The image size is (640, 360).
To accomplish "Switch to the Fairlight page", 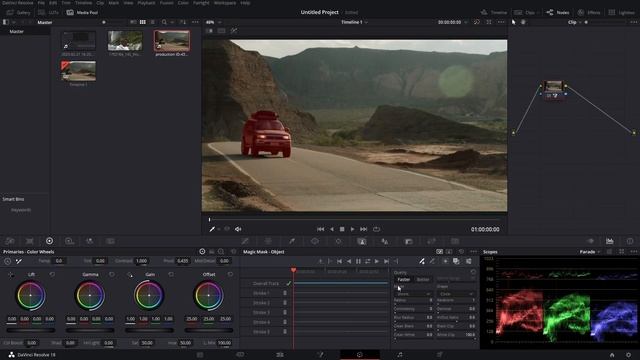I will point(400,355).
